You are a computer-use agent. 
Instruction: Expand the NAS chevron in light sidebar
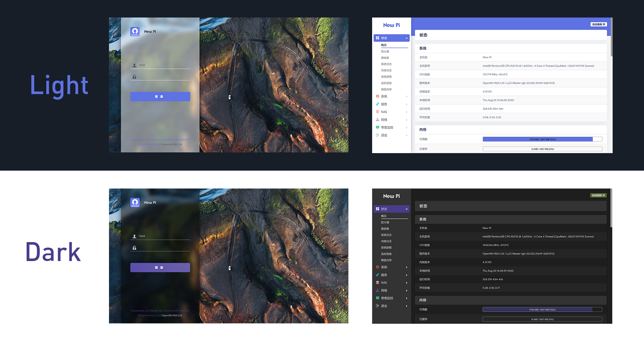coord(407,112)
